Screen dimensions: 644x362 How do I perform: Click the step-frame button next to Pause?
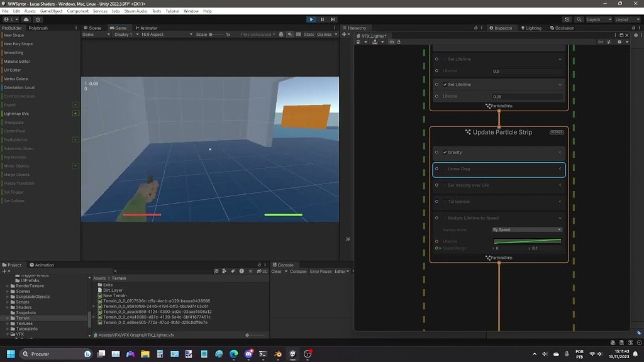pyautogui.click(x=333, y=19)
